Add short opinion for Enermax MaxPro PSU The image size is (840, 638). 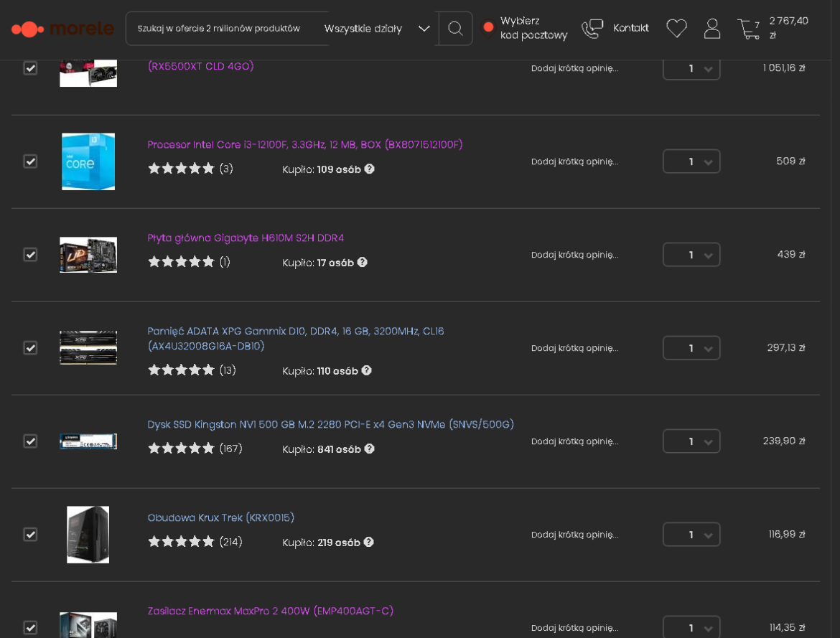575,627
